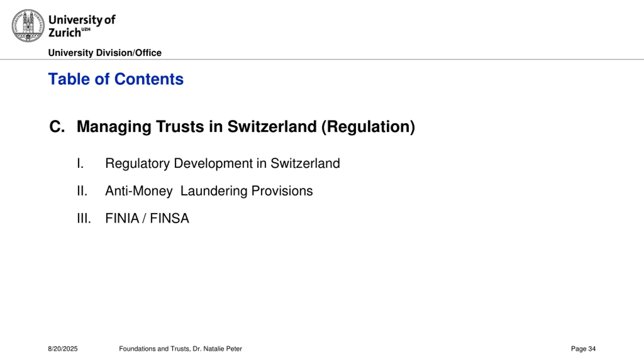
Task: Open Regulatory Development in Switzerland item
Action: point(222,163)
